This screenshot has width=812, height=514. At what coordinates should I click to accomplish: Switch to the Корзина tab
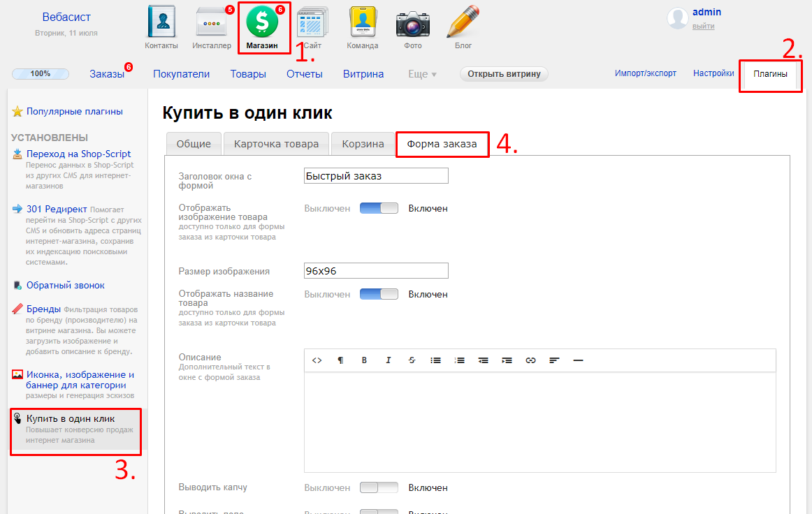tap(363, 144)
